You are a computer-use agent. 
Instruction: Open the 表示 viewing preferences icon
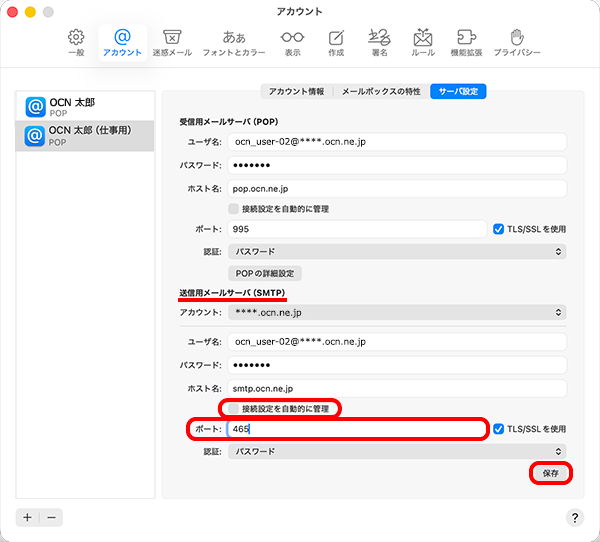pyautogui.click(x=292, y=42)
